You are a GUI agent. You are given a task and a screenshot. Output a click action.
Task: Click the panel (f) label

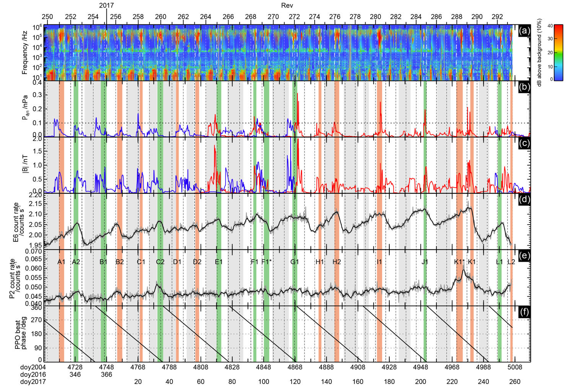coord(524,312)
